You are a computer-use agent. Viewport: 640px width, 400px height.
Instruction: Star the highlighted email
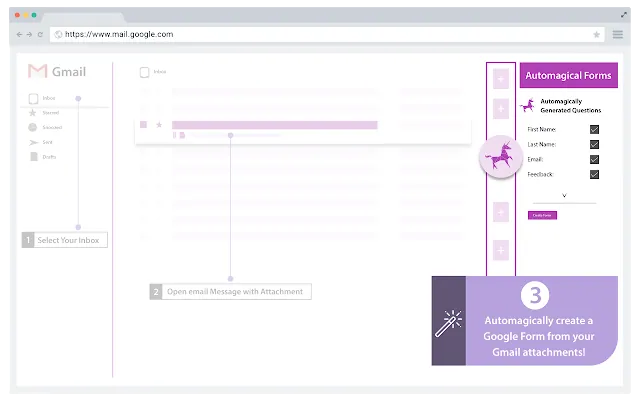click(x=159, y=124)
